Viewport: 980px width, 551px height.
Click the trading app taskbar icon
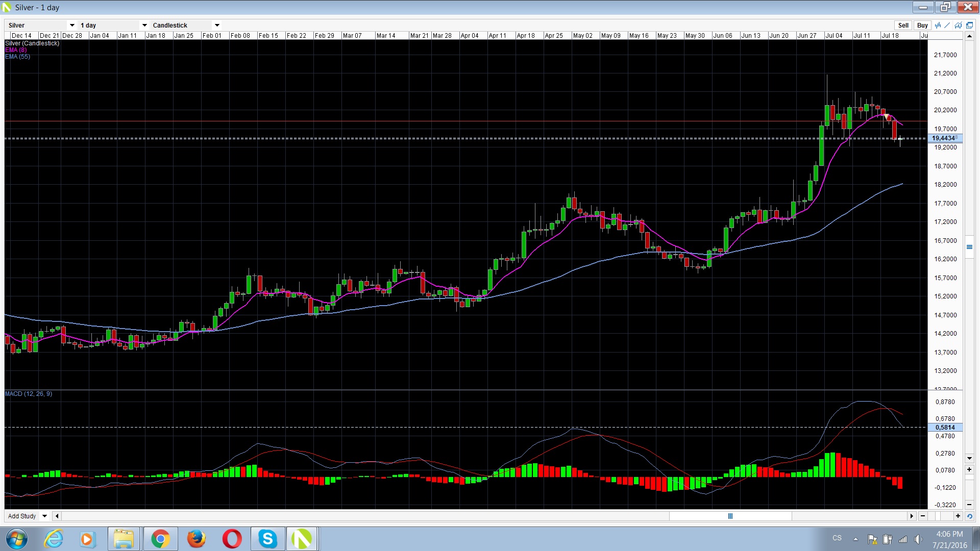[x=302, y=539]
